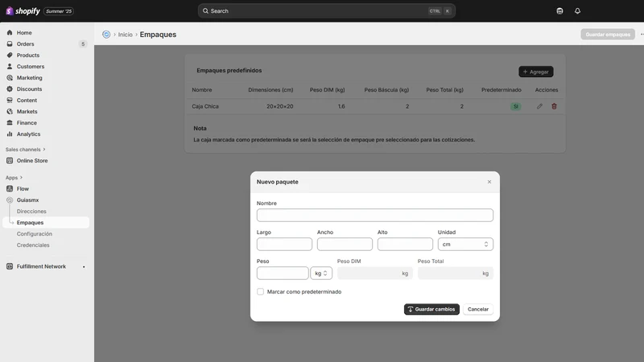Click the Online Store icon
Viewport: 644px width, 362px height.
pyautogui.click(x=10, y=160)
